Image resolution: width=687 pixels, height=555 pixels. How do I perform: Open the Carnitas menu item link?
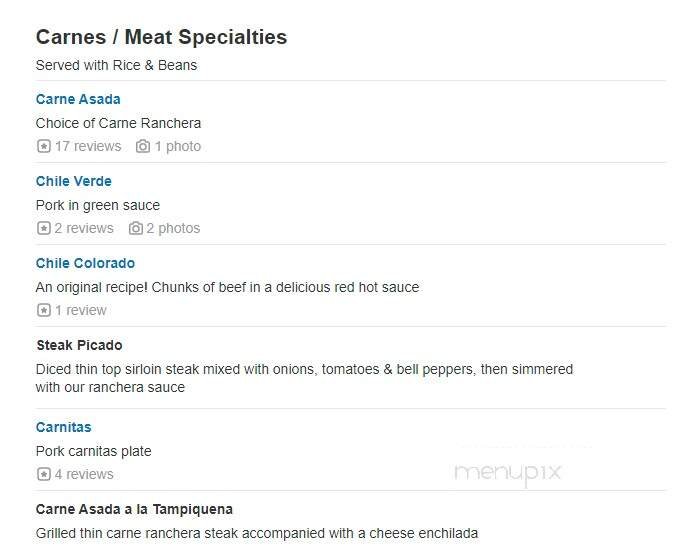(63, 427)
